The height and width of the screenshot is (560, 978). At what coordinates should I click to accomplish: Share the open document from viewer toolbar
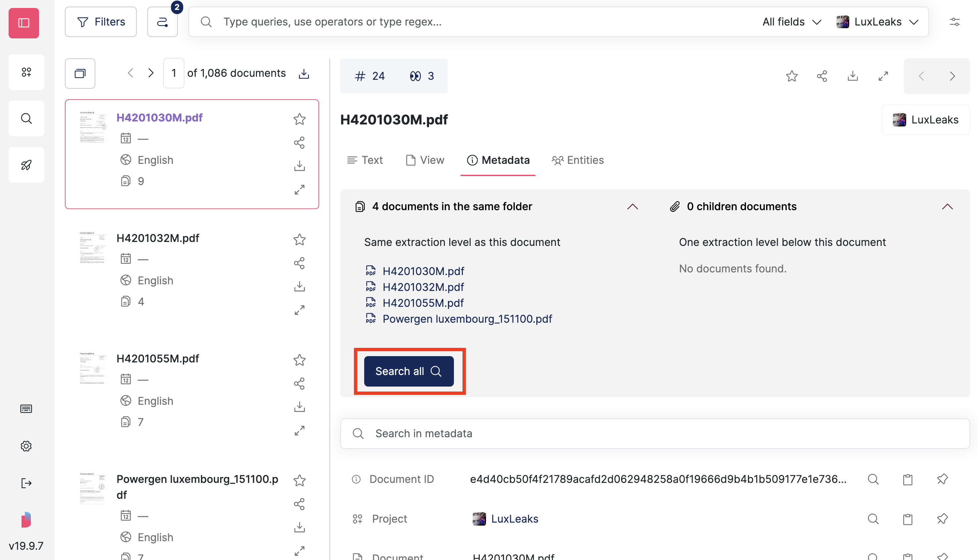click(822, 76)
